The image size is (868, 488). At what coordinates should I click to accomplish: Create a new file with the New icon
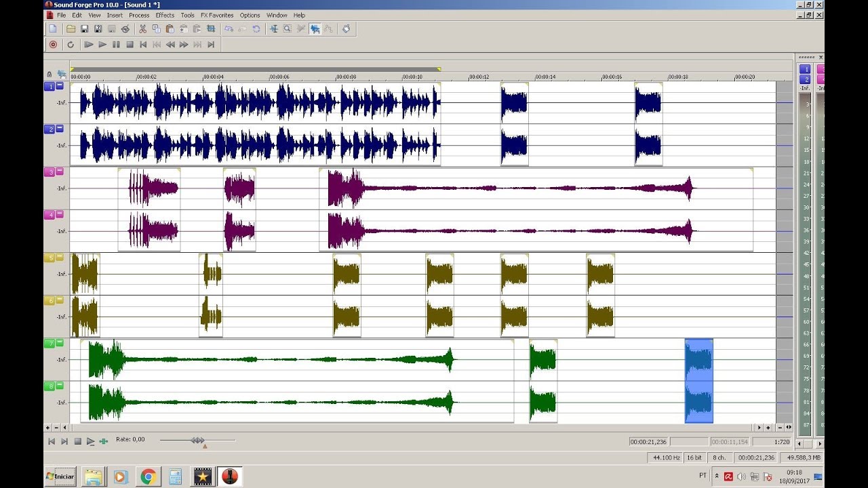53,28
